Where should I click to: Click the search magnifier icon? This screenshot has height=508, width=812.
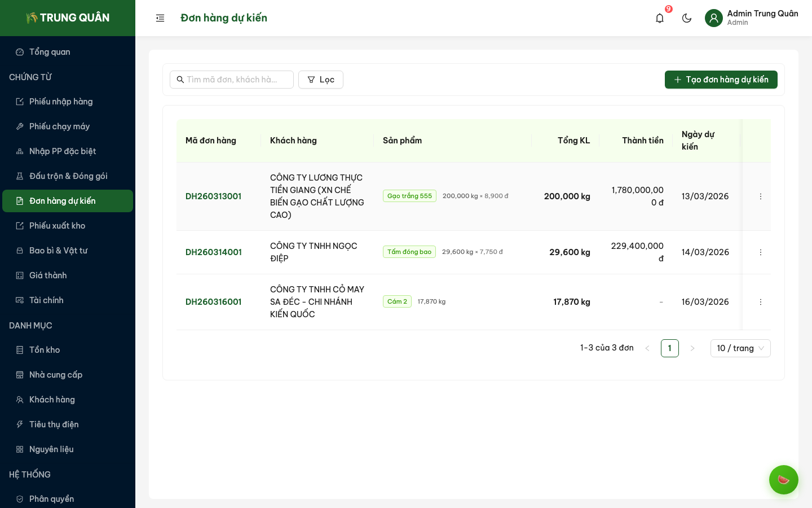pyautogui.click(x=180, y=80)
